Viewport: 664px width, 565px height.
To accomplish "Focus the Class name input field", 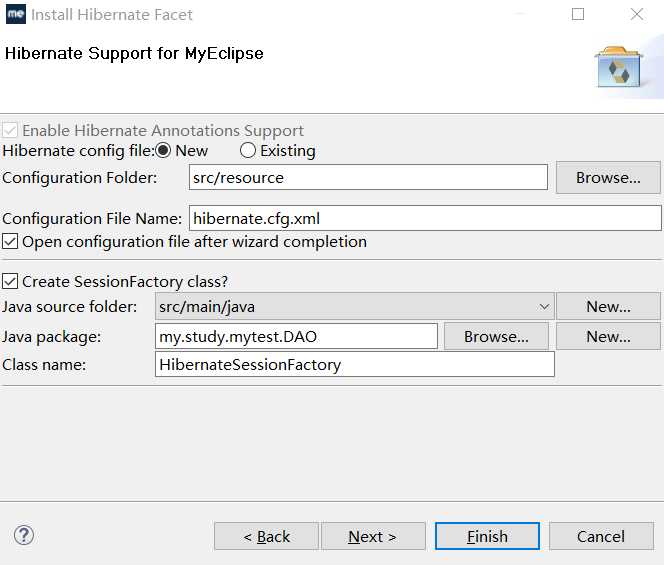I will pos(355,364).
